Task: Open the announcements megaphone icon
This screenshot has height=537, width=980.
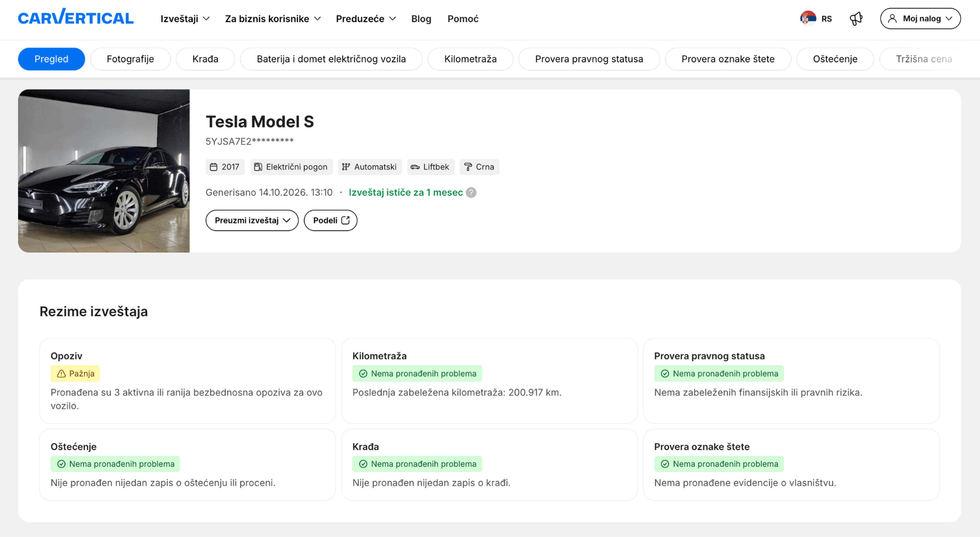Action: click(x=856, y=18)
